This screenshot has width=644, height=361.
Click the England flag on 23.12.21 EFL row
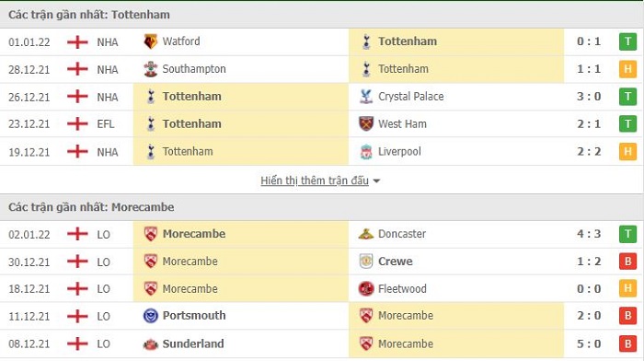tap(77, 123)
